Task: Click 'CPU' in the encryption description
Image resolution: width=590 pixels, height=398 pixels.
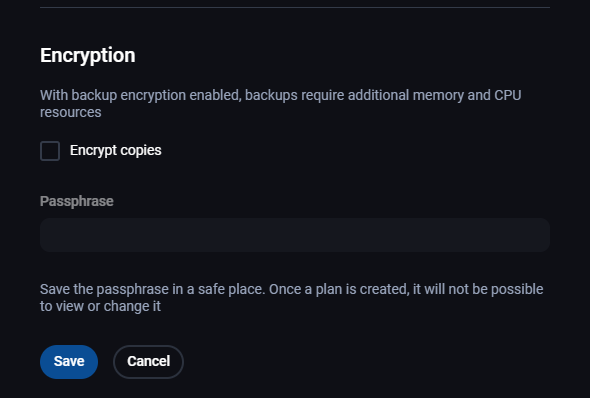Action: pyautogui.click(x=508, y=95)
